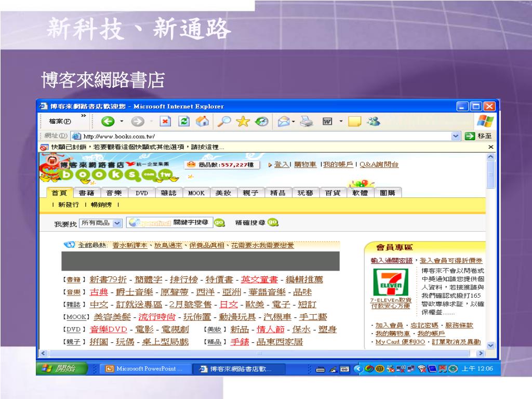Click the 7-ELEVEN logo image
This screenshot has height=399, width=532.
pos(391,282)
